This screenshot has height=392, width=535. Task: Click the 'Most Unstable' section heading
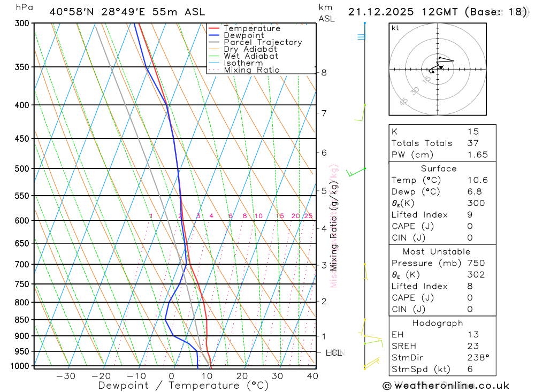pyautogui.click(x=437, y=252)
